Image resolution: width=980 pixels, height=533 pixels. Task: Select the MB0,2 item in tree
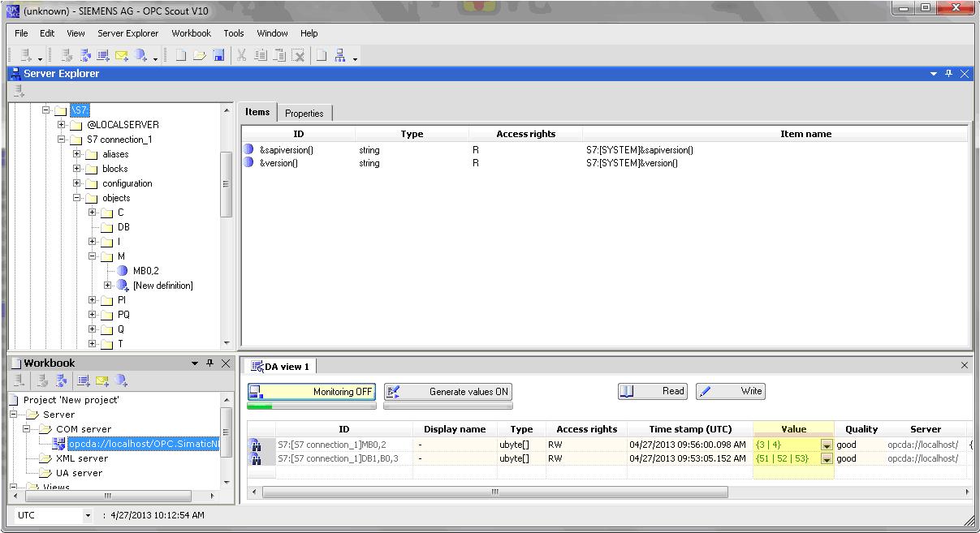click(146, 271)
